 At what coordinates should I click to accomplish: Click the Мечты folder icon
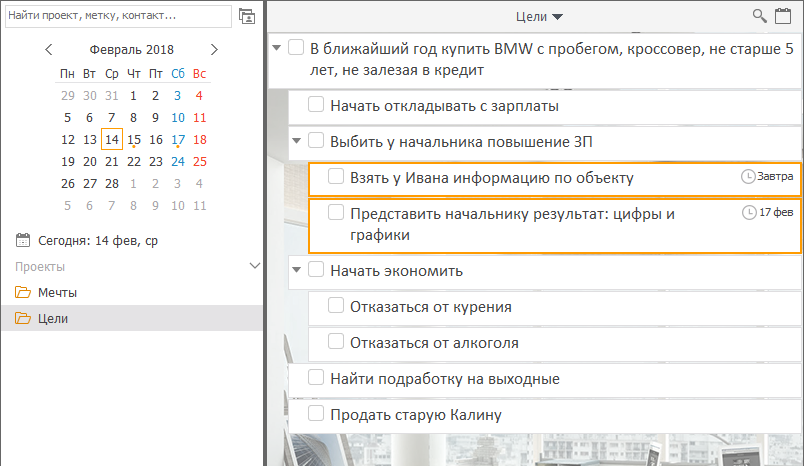[x=23, y=292]
